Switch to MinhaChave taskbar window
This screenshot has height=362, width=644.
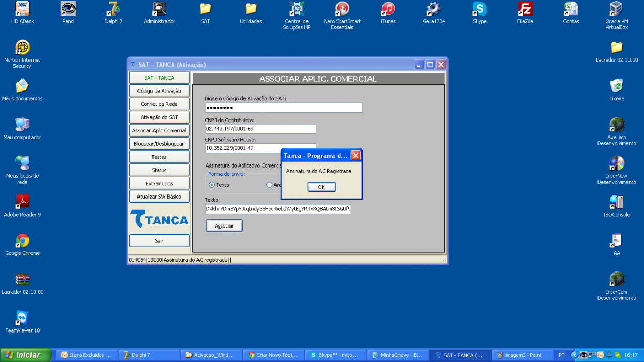[398, 355]
